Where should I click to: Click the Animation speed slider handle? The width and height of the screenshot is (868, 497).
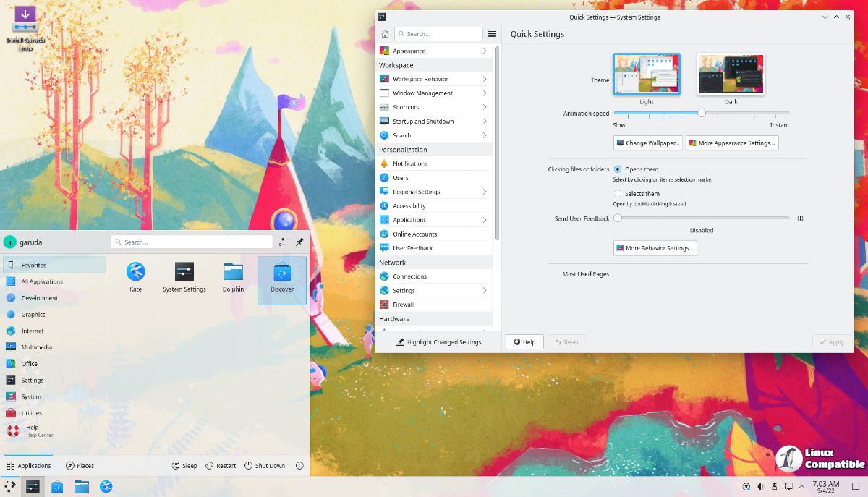pos(701,113)
